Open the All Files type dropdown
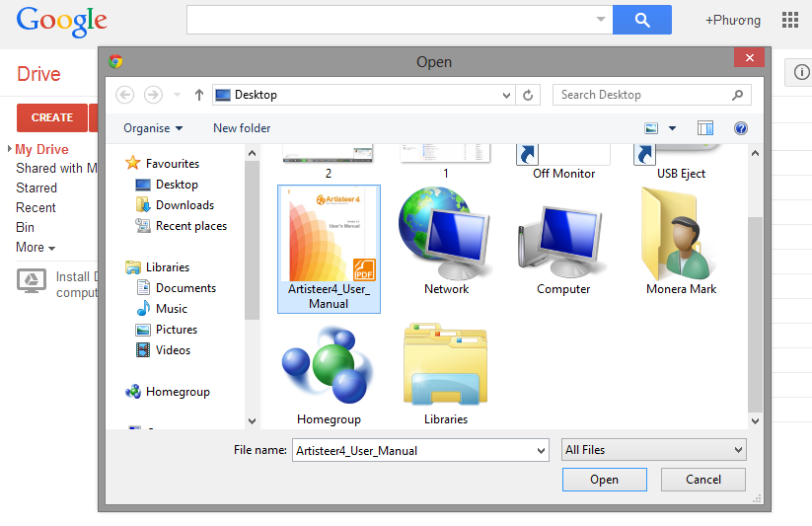The width and height of the screenshot is (812, 526). coord(653,450)
